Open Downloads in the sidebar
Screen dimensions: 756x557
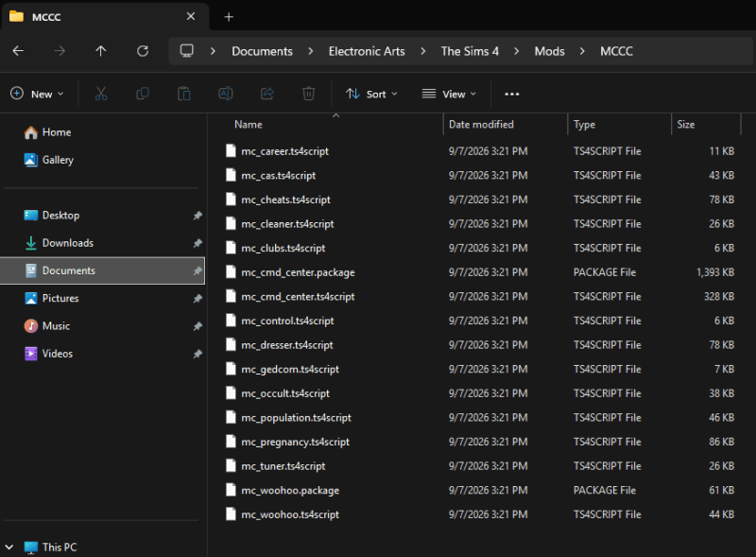pyautogui.click(x=68, y=243)
